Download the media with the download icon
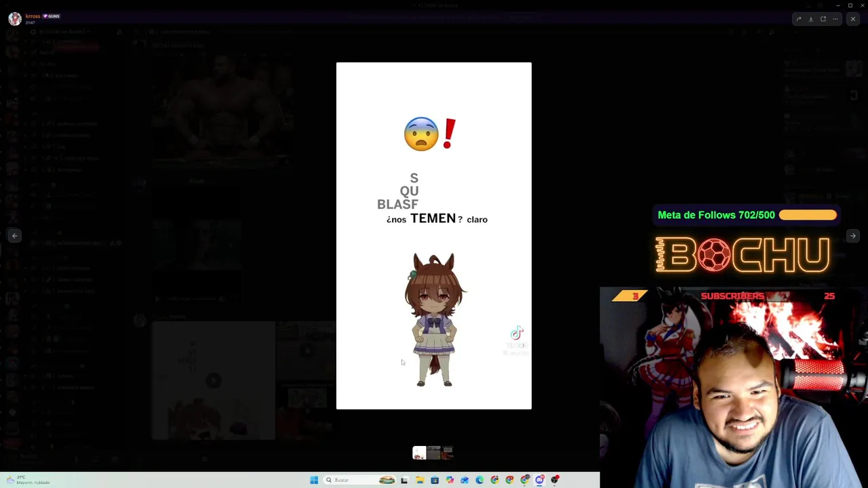 tap(811, 19)
